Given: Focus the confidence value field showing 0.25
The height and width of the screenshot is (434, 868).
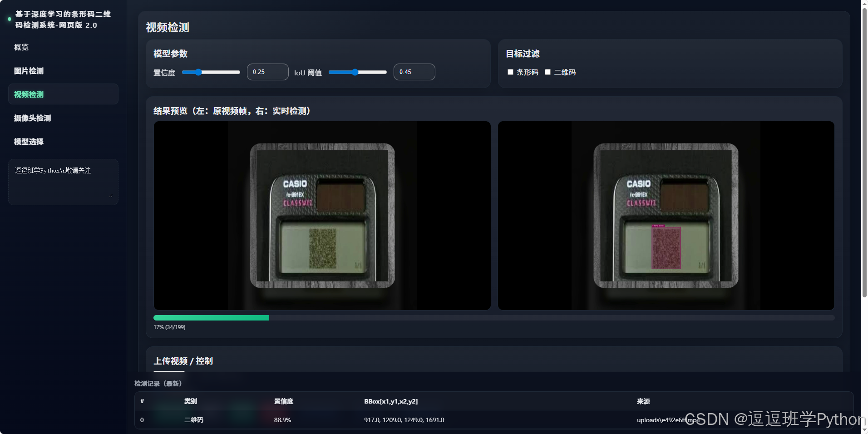Looking at the screenshot, I should (268, 72).
